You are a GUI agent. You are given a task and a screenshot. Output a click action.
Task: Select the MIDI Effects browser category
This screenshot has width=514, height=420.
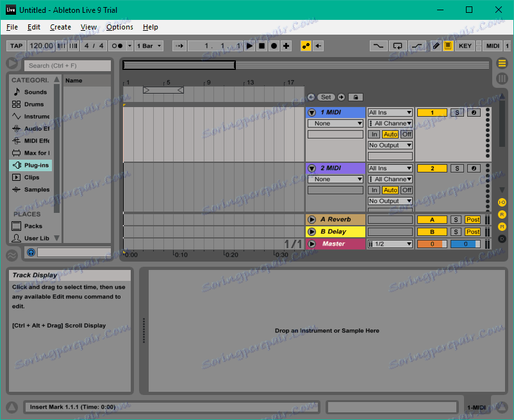point(31,140)
